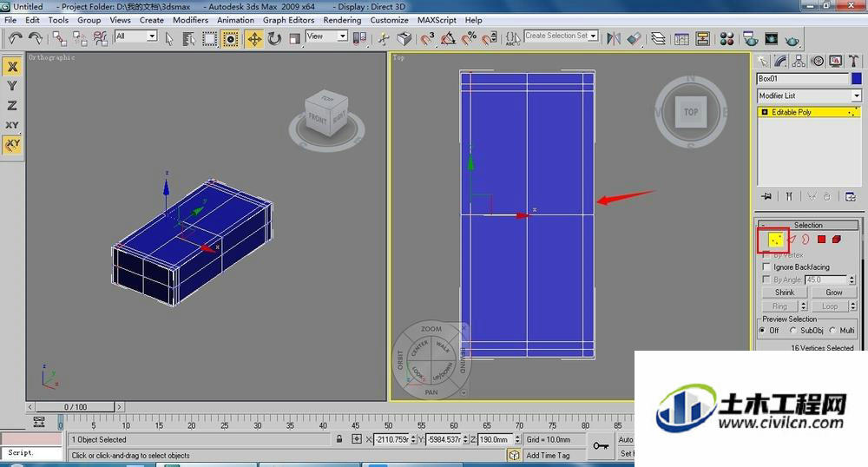
Task: Select the Off preview selection radio
Action: 763,331
